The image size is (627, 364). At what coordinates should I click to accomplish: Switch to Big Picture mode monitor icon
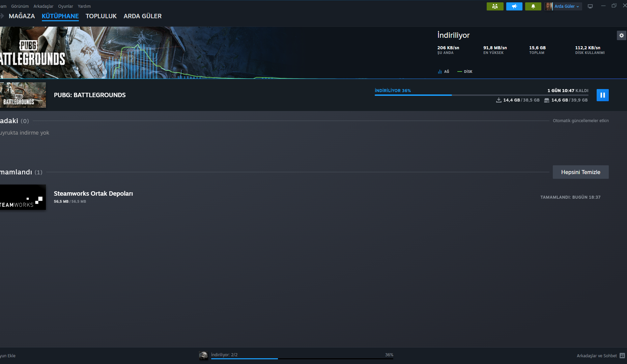click(590, 6)
